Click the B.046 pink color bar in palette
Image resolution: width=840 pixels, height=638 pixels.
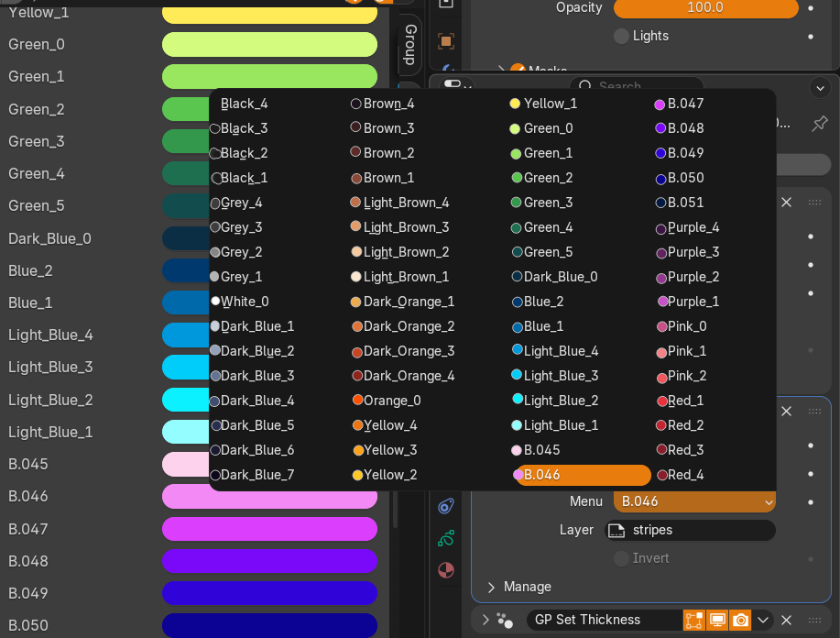click(269, 497)
